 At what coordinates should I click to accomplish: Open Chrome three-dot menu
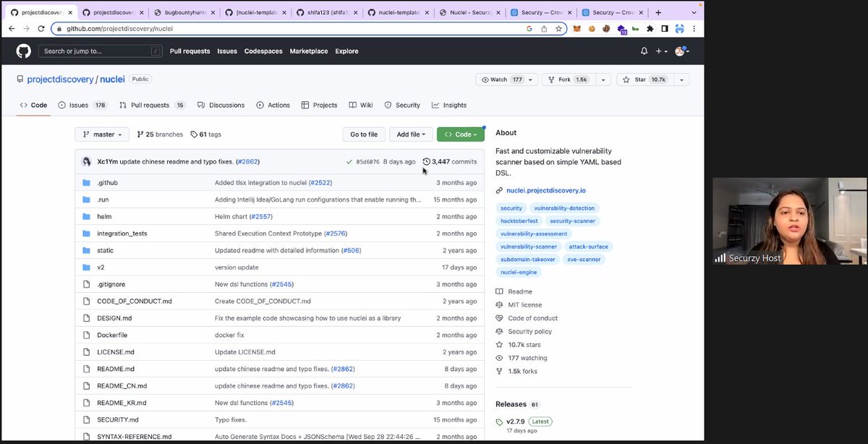[695, 28]
